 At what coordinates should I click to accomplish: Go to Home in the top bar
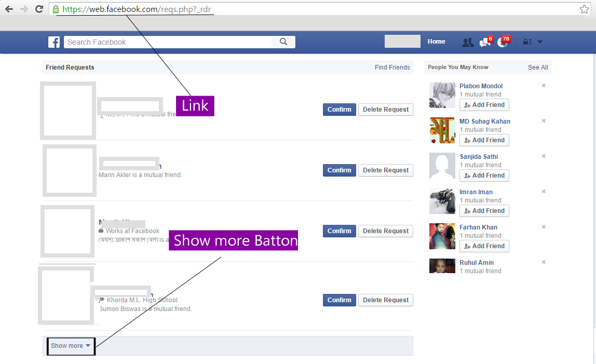[x=436, y=42]
